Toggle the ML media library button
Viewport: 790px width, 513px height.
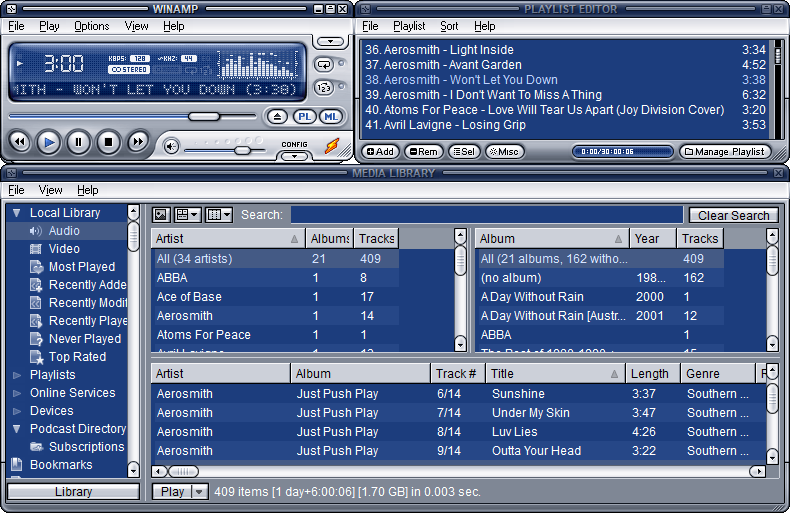point(331,117)
